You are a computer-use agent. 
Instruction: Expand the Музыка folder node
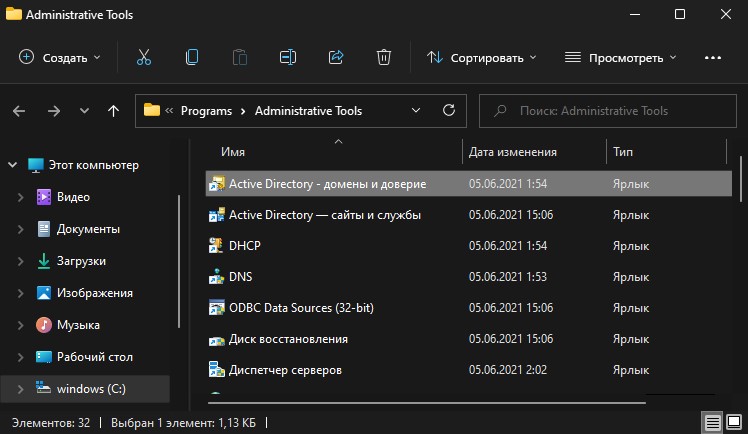(x=21, y=325)
